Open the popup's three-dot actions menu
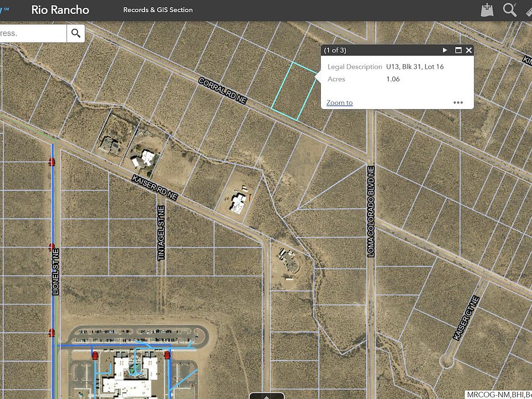This screenshot has height=399, width=532. [458, 103]
